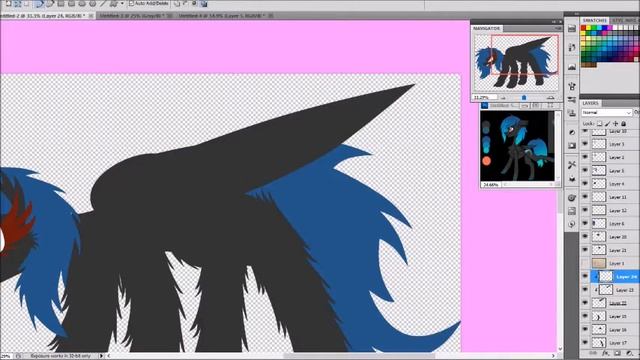
Task: Hide Layer 2 with its eye icon
Action: click(585, 157)
